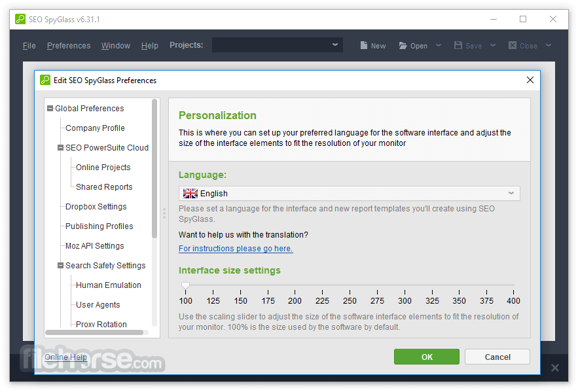The image size is (578, 392).
Task: Click the SpyGlass icon in the Preferences dialog title
Action: (45, 80)
